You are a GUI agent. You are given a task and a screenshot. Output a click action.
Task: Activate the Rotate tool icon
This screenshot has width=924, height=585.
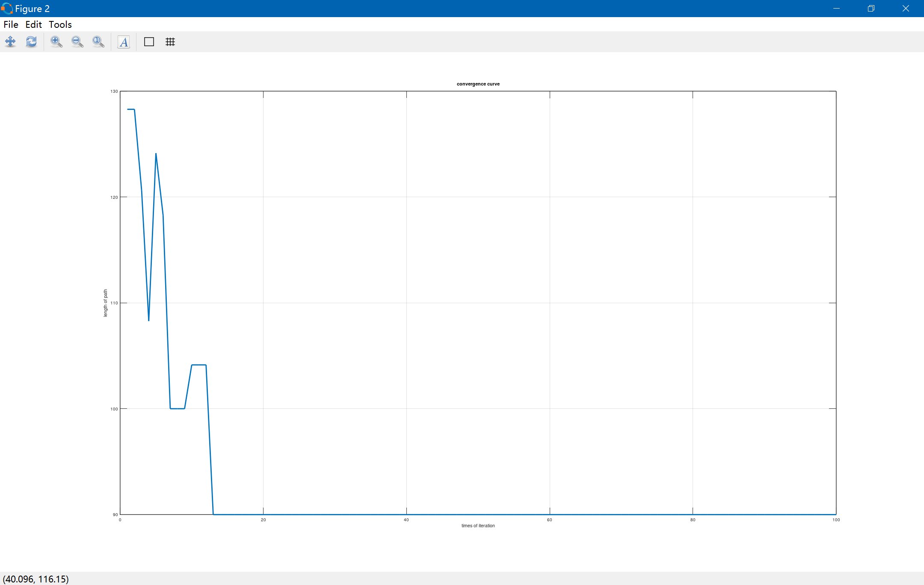tap(31, 41)
